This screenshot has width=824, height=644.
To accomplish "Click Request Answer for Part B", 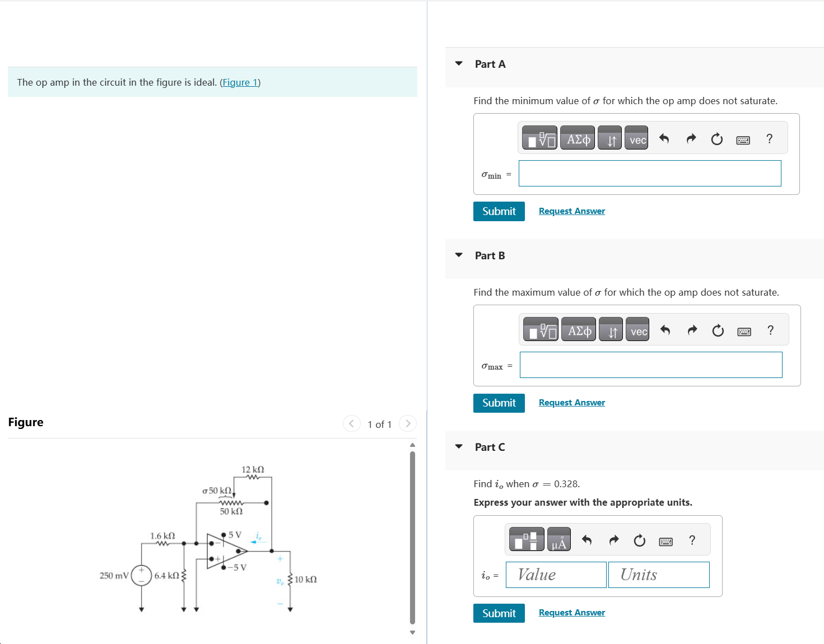I will pos(572,403).
